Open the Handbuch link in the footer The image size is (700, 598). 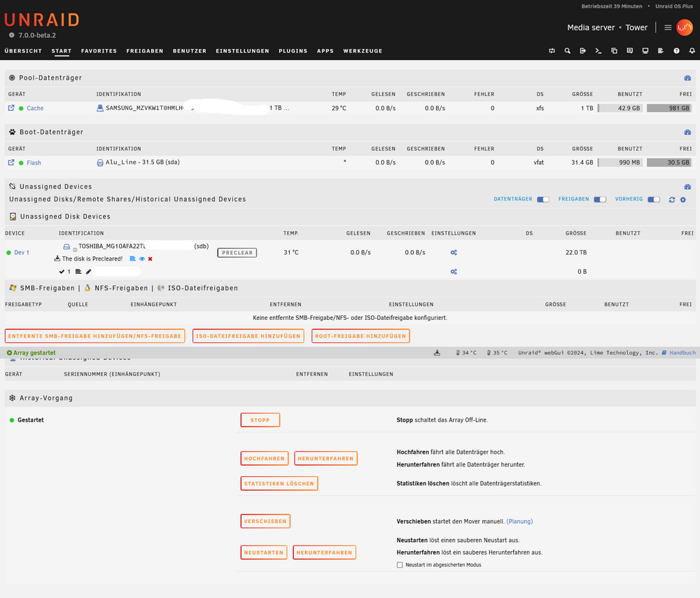(x=682, y=353)
